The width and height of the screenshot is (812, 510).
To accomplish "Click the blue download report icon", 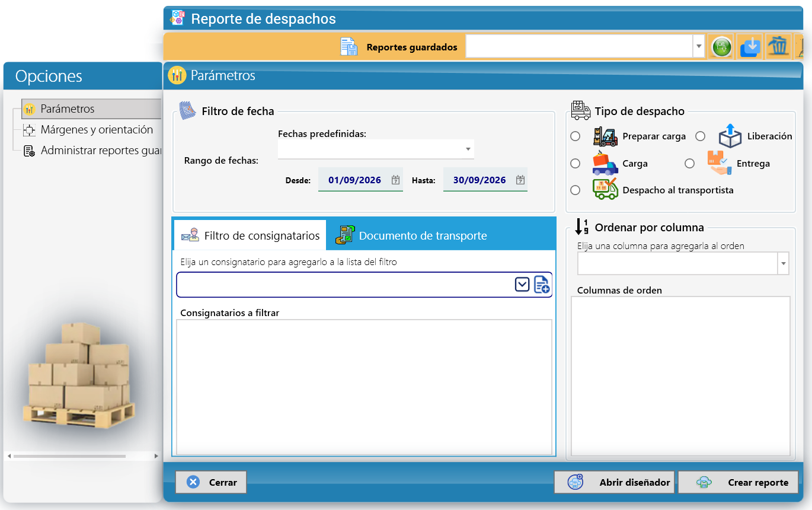I will point(750,46).
